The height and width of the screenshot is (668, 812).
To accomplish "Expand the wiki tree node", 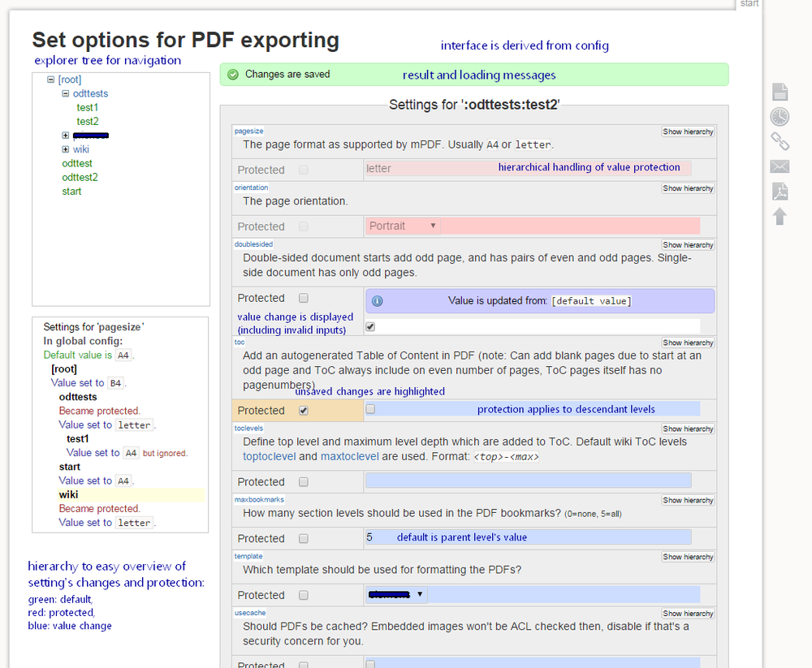I will click(65, 149).
